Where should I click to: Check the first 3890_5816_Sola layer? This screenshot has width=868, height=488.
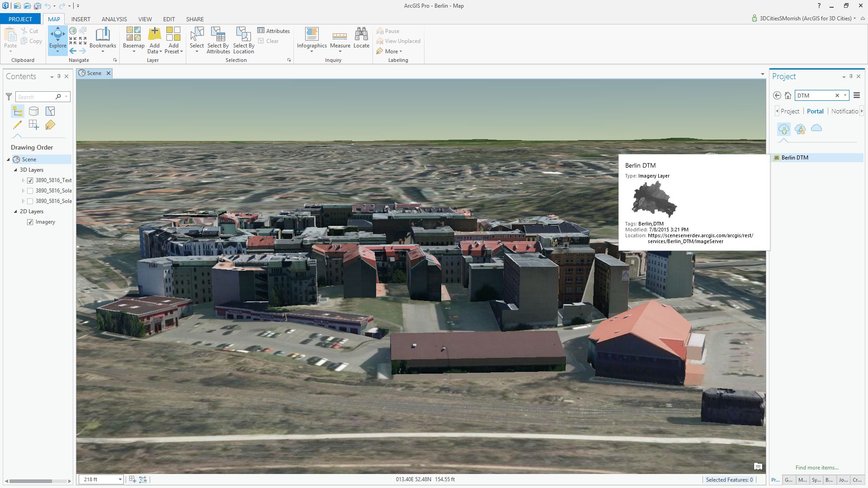pos(30,191)
